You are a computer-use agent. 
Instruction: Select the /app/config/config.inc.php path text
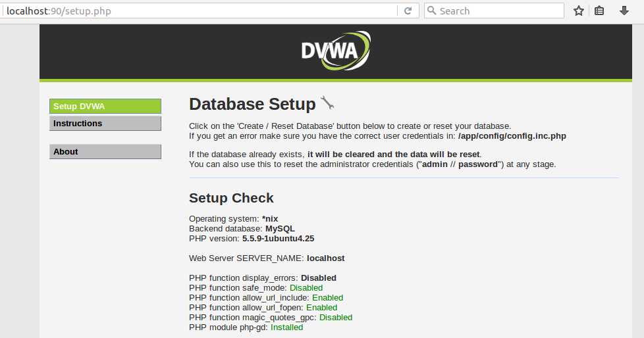coord(512,136)
